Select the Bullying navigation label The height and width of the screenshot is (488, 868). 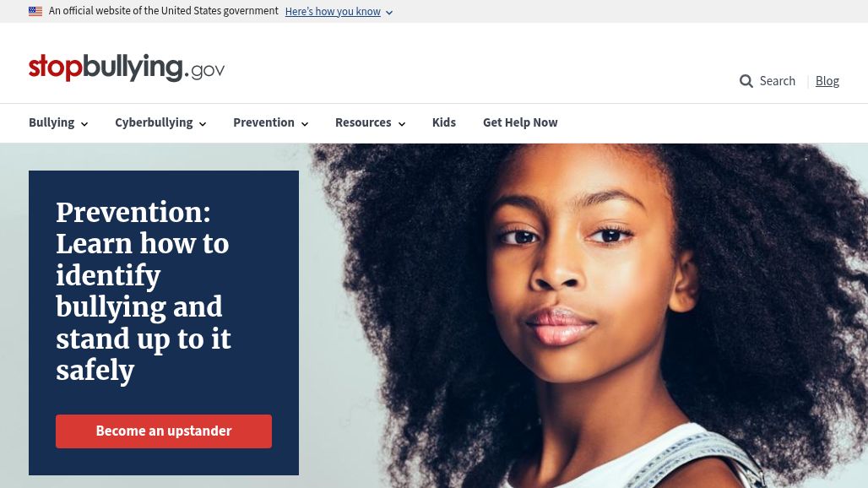coord(52,122)
